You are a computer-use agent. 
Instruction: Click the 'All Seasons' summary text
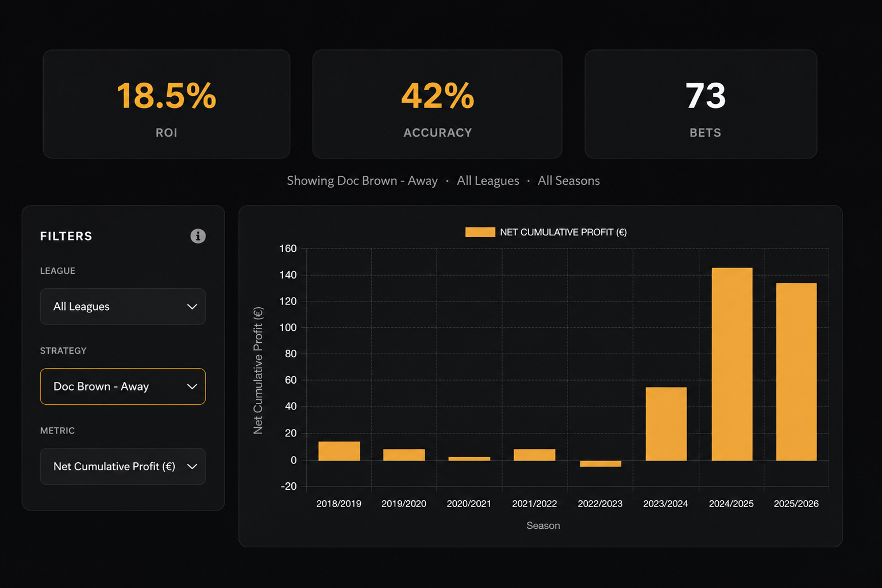[x=569, y=181]
